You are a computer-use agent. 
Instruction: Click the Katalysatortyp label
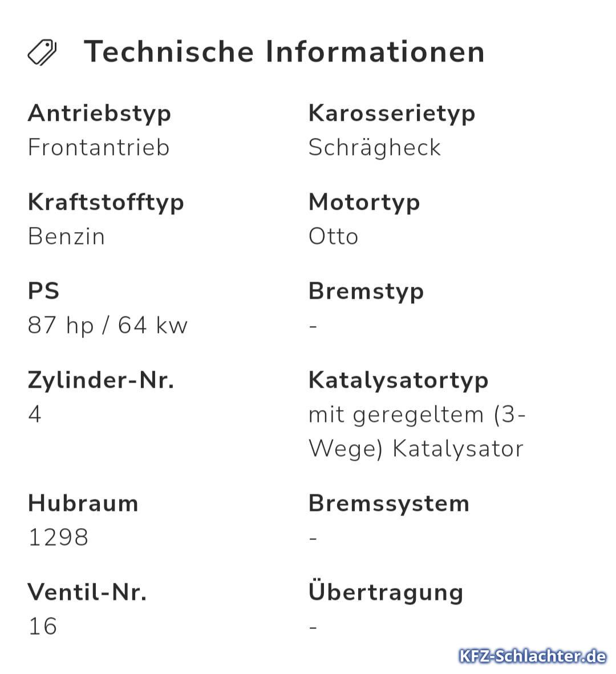tap(398, 381)
